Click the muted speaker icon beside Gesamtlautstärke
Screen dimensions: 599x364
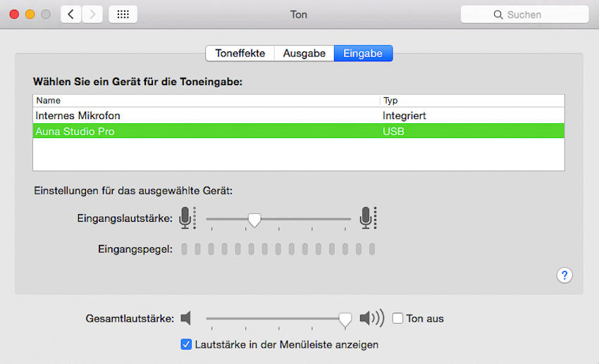186,319
